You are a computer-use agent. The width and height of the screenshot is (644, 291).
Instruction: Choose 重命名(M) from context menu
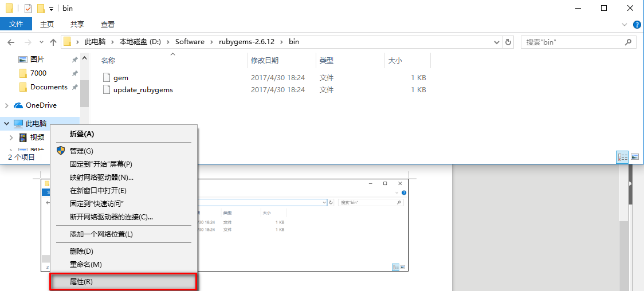pyautogui.click(x=124, y=264)
